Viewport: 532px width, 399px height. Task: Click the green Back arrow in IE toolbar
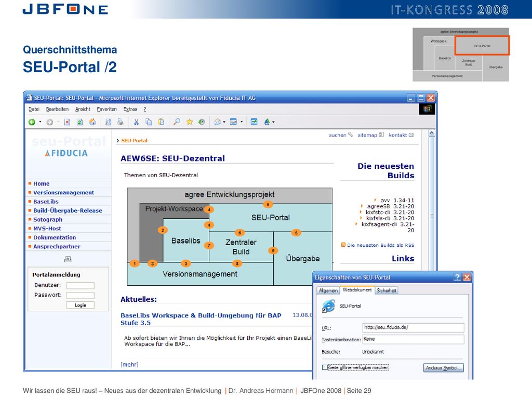[x=32, y=122]
